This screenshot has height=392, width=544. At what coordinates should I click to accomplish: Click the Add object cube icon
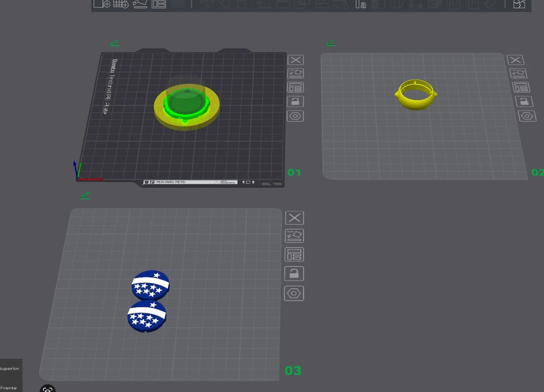102,4
